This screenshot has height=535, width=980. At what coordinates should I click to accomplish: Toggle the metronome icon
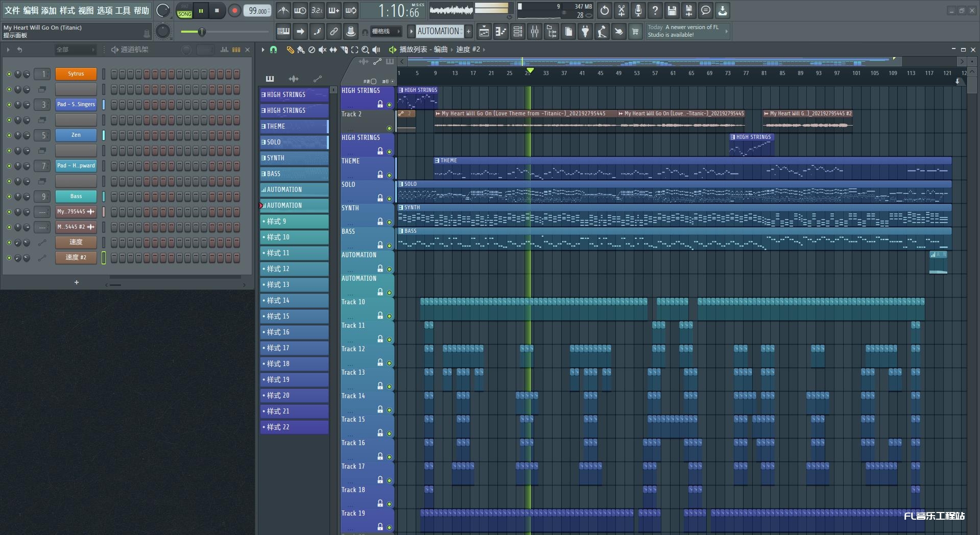[283, 10]
